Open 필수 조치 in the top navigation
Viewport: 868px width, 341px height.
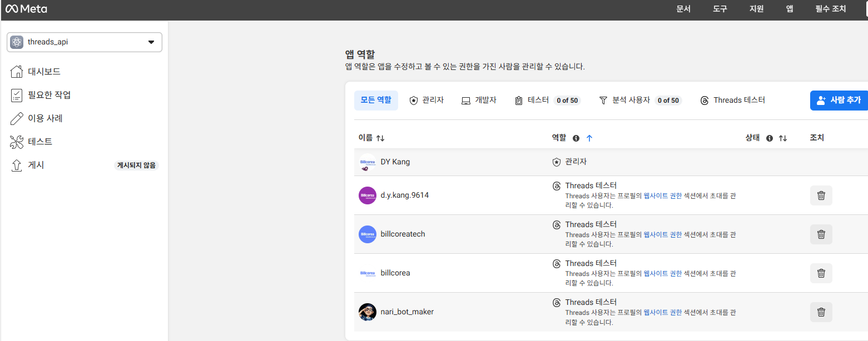[x=831, y=9]
